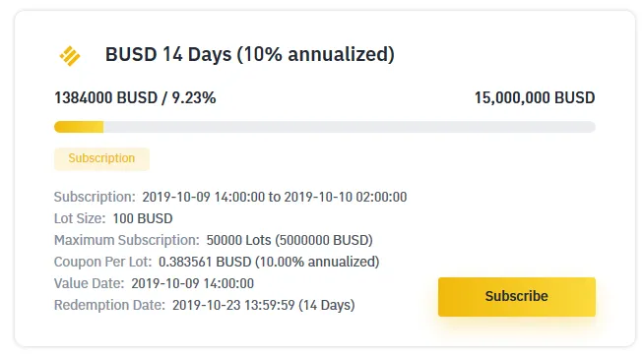Click the yellow filled progress bar portion

[x=79, y=127]
